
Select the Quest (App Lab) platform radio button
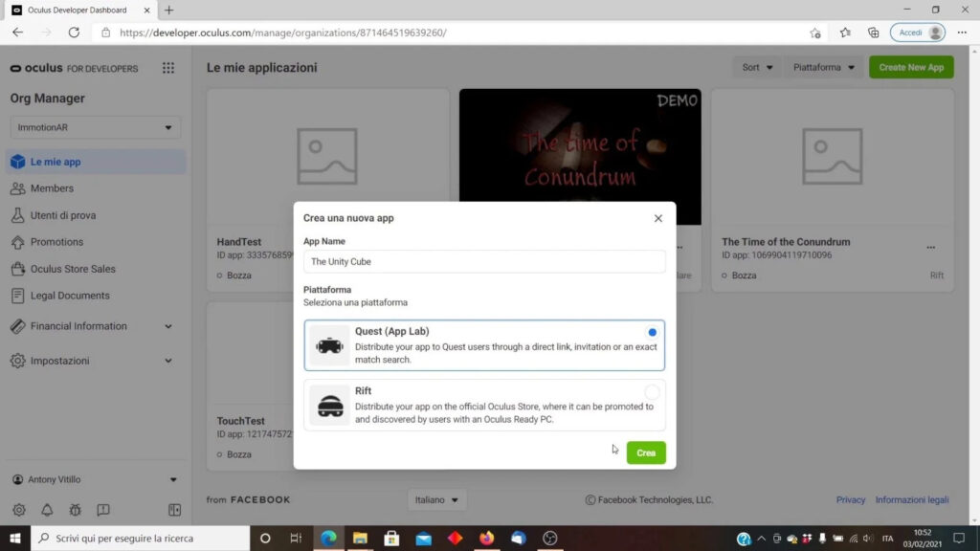[652, 332]
